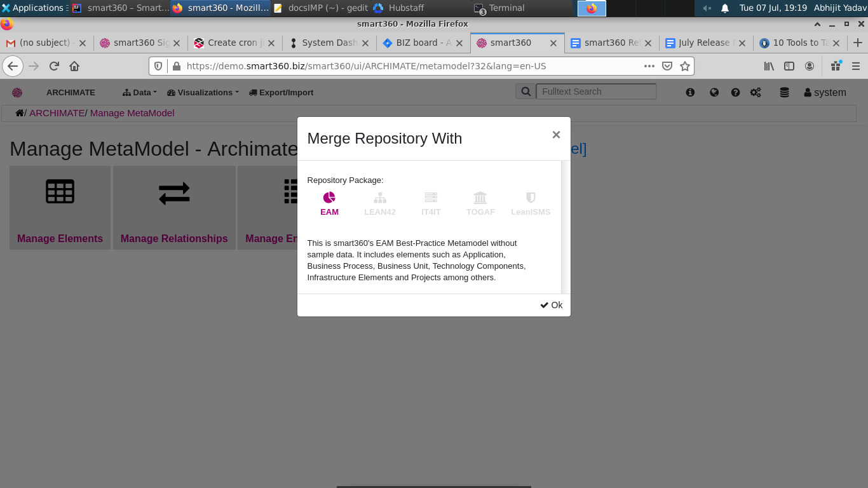Open the globe language icon
The image size is (868, 488).
click(x=714, y=93)
